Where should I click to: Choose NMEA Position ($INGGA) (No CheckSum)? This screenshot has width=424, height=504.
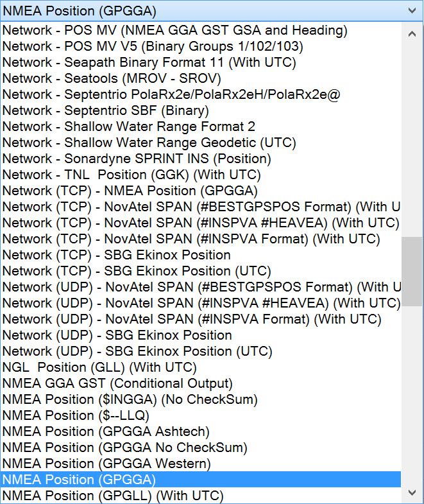point(130,399)
